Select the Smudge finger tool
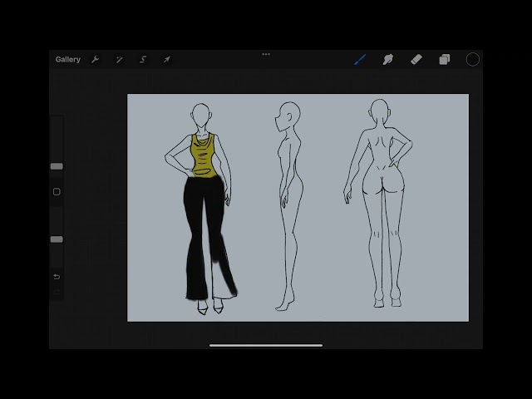The width and height of the screenshot is (532, 399). [x=388, y=59]
